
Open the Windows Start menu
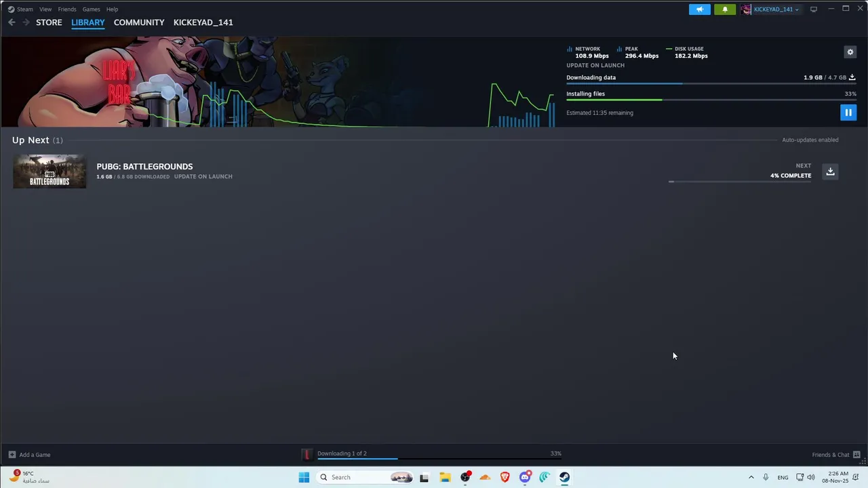pyautogui.click(x=304, y=477)
